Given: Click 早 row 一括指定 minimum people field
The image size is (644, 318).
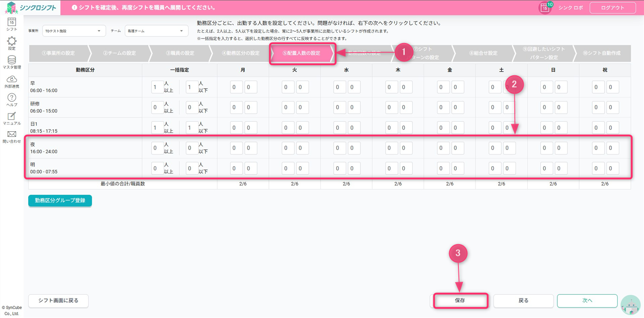Looking at the screenshot, I should click(x=157, y=87).
